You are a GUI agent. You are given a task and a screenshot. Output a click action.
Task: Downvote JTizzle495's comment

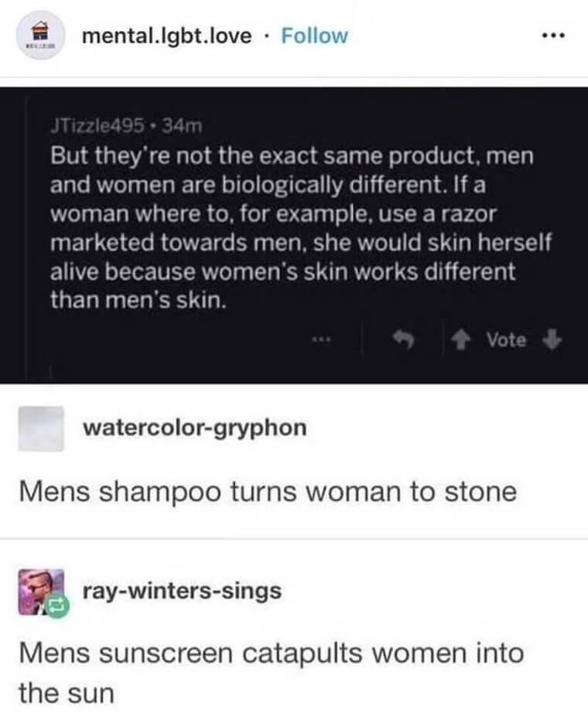[x=551, y=339]
